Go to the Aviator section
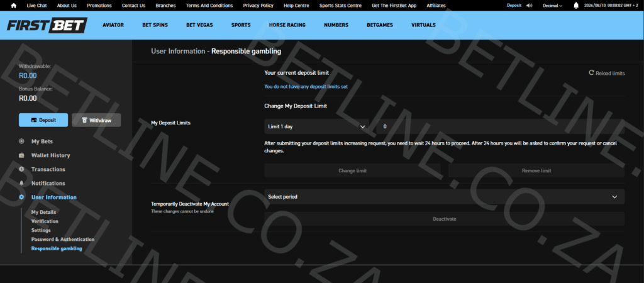This screenshot has height=283, width=644. (x=113, y=25)
